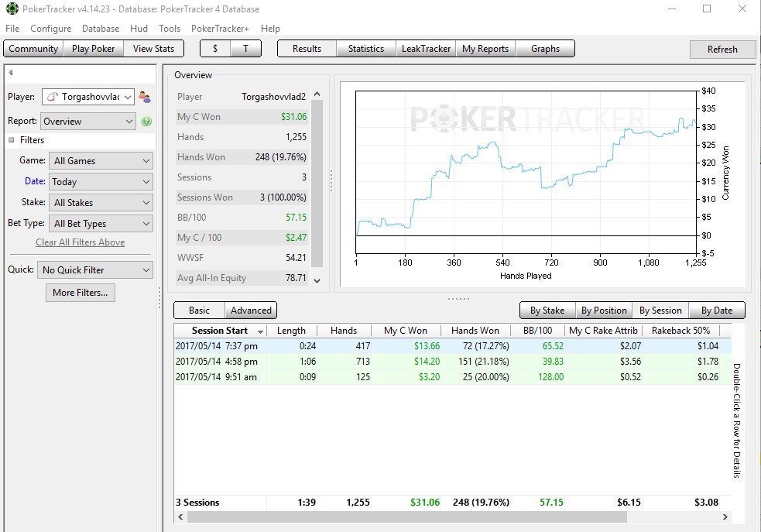Open the Hud menu
Screen dimensions: 761x532
139,29
